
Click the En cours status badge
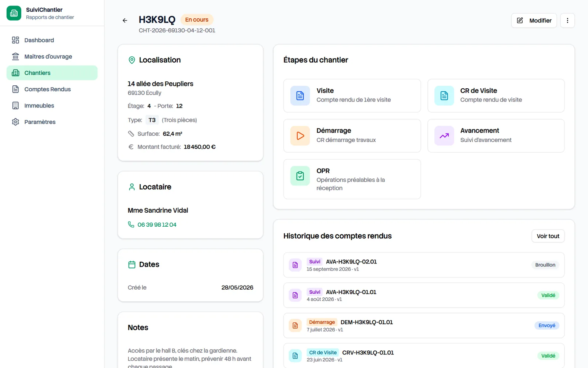click(197, 20)
